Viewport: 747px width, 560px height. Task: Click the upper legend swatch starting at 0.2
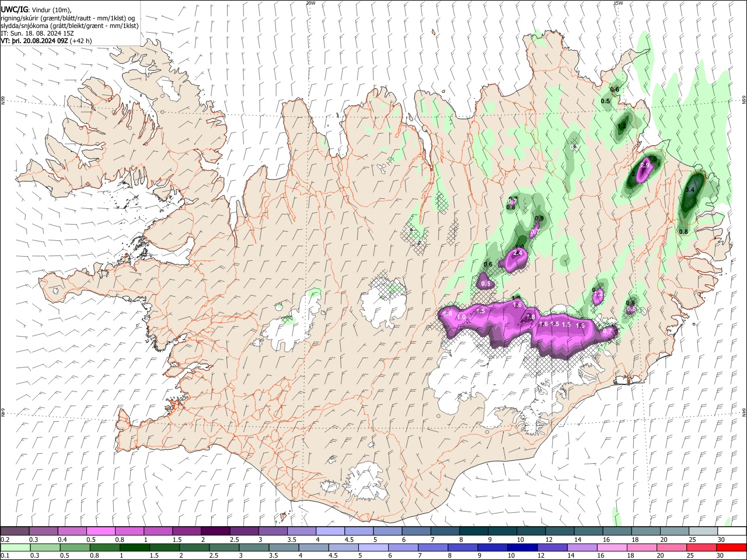pos(15,531)
